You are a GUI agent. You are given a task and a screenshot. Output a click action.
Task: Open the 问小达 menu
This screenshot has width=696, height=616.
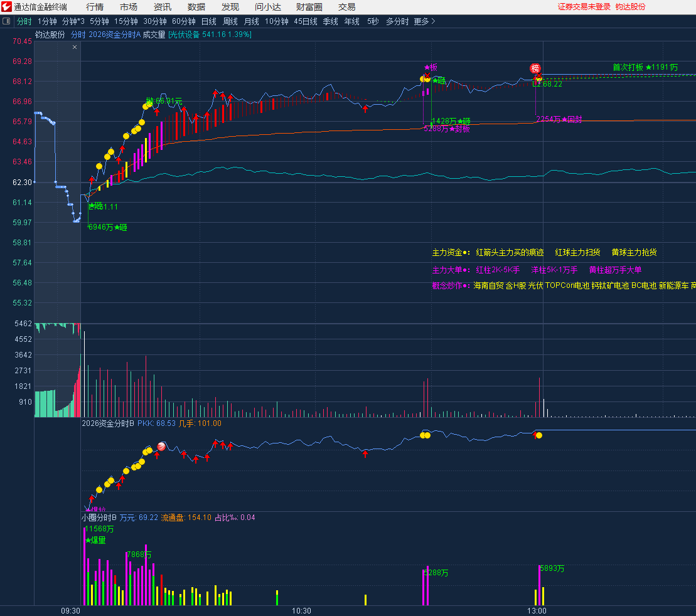pyautogui.click(x=267, y=7)
